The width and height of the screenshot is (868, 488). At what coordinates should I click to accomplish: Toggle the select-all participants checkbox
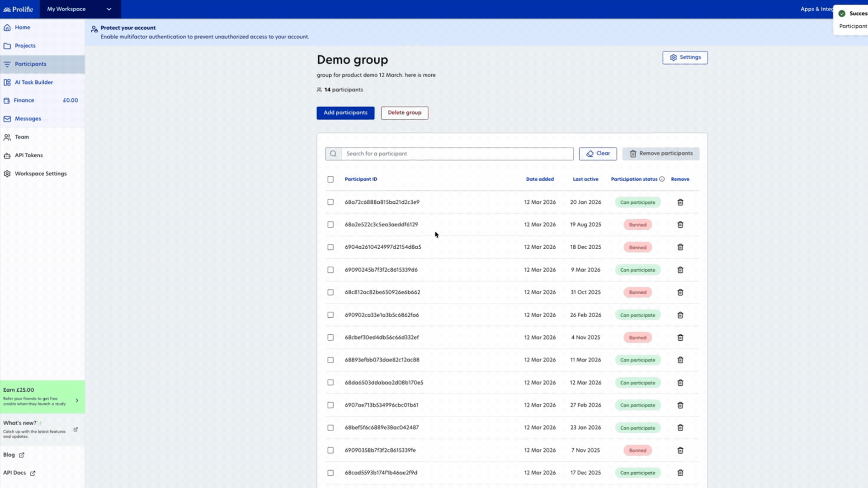pos(330,179)
